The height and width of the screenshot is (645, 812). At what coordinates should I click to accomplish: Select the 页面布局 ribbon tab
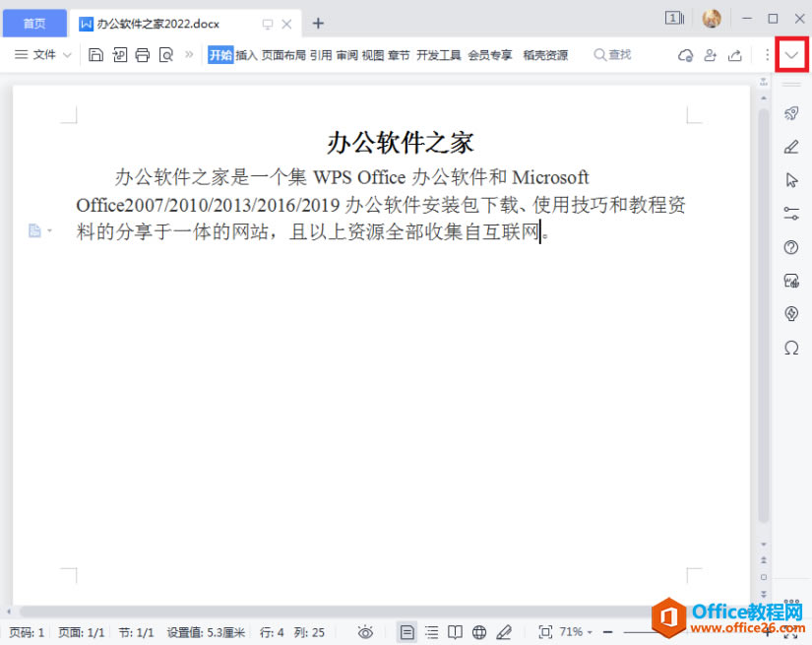(x=283, y=55)
